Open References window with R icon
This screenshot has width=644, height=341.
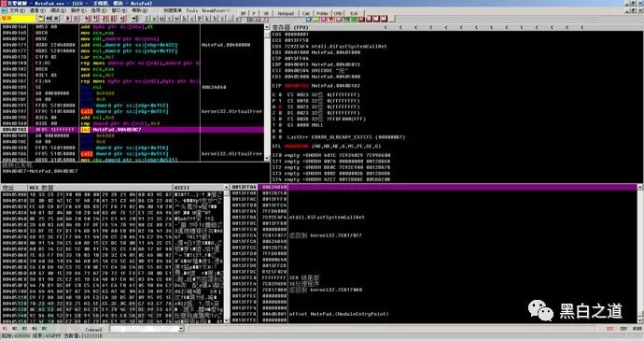(x=222, y=19)
